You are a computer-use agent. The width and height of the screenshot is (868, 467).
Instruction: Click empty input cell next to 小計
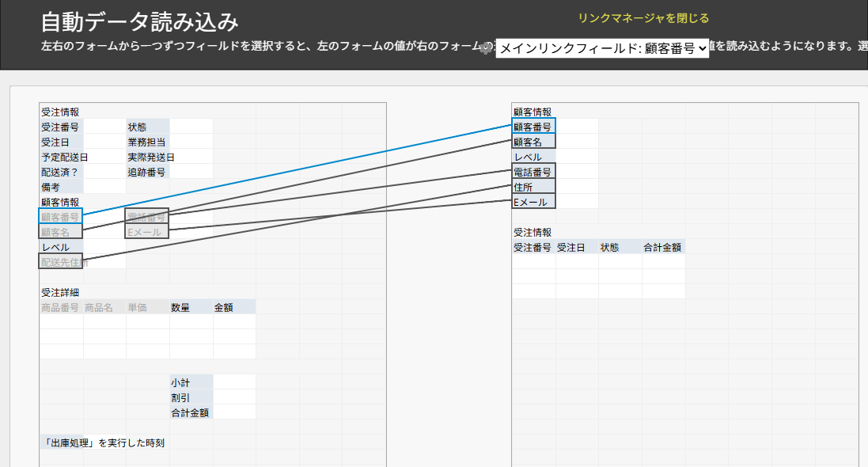tap(234, 382)
